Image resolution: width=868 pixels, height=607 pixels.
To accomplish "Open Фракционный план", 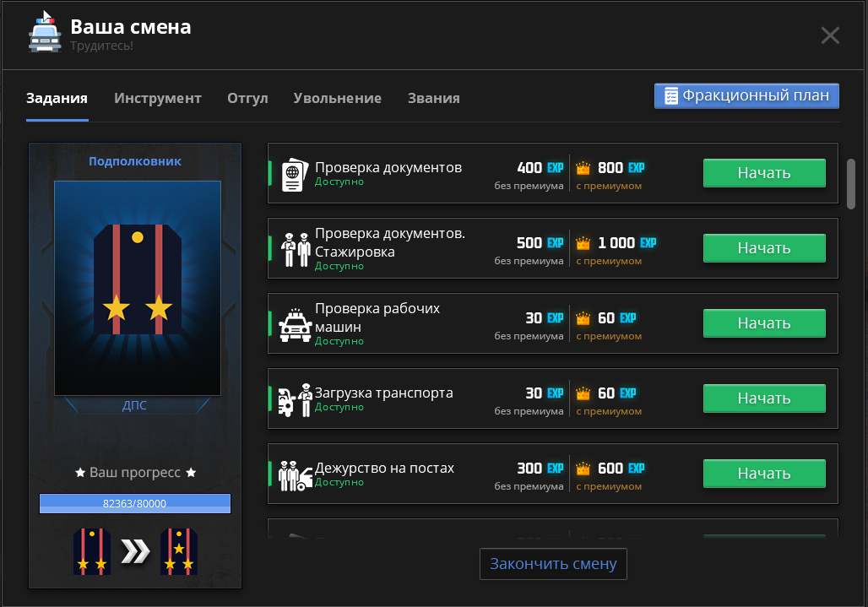I will click(x=746, y=95).
